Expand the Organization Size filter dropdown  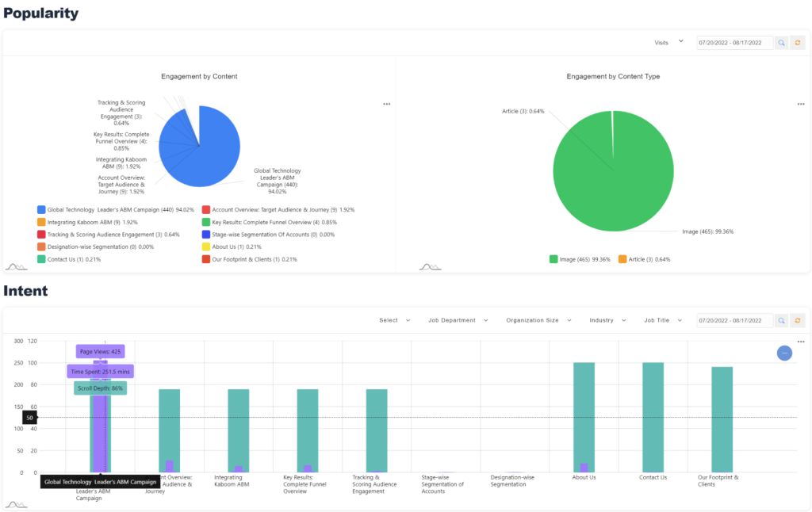(538, 320)
